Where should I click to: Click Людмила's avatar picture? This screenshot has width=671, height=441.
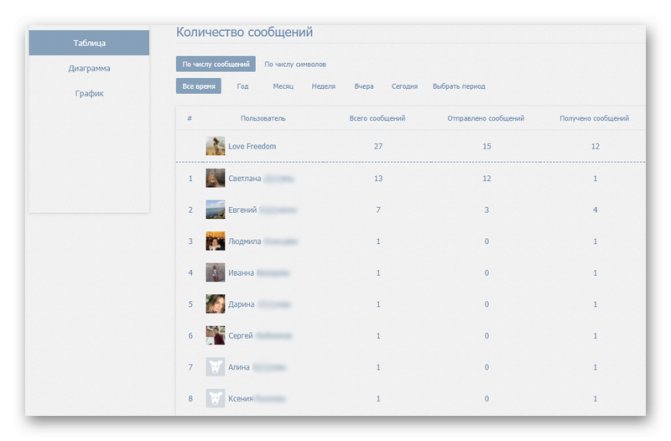pyautogui.click(x=215, y=241)
